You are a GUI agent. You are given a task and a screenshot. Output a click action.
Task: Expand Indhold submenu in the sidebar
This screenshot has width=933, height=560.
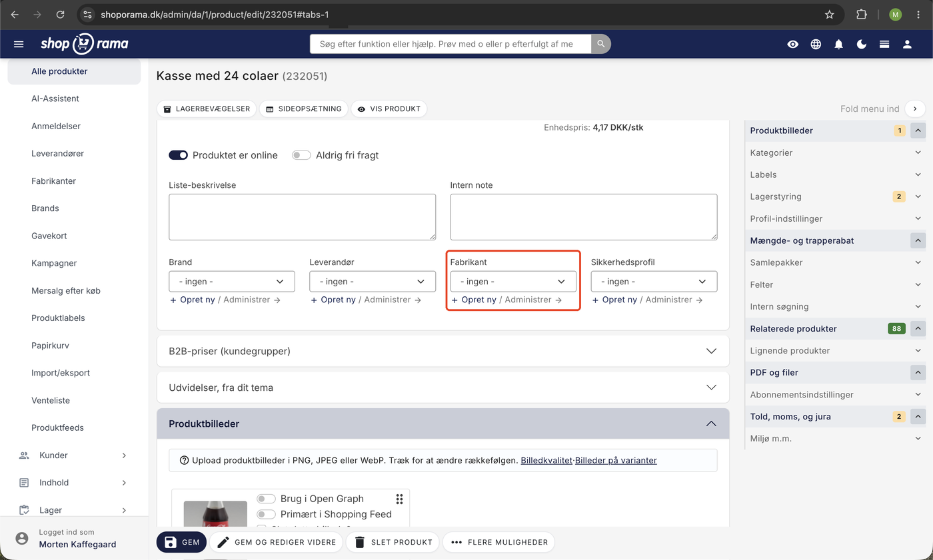[x=124, y=483]
